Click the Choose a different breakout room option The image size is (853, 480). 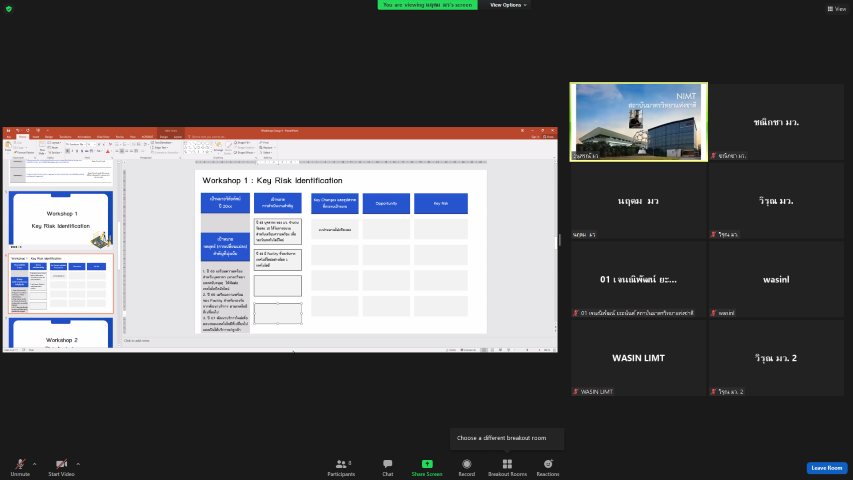(x=506, y=438)
